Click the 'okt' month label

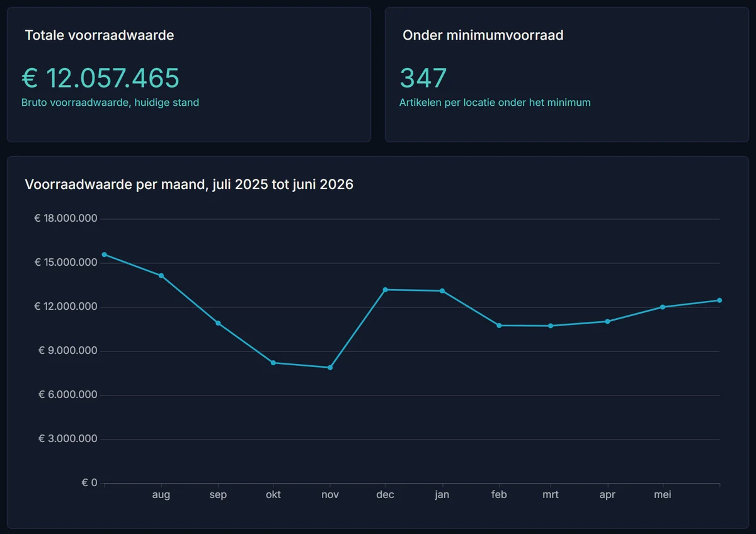tap(273, 495)
